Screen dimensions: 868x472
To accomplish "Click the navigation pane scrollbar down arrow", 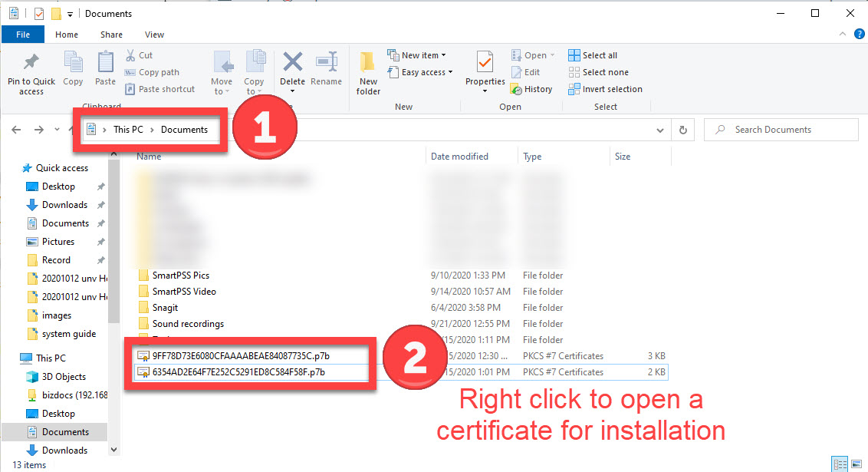I will pyautogui.click(x=114, y=450).
